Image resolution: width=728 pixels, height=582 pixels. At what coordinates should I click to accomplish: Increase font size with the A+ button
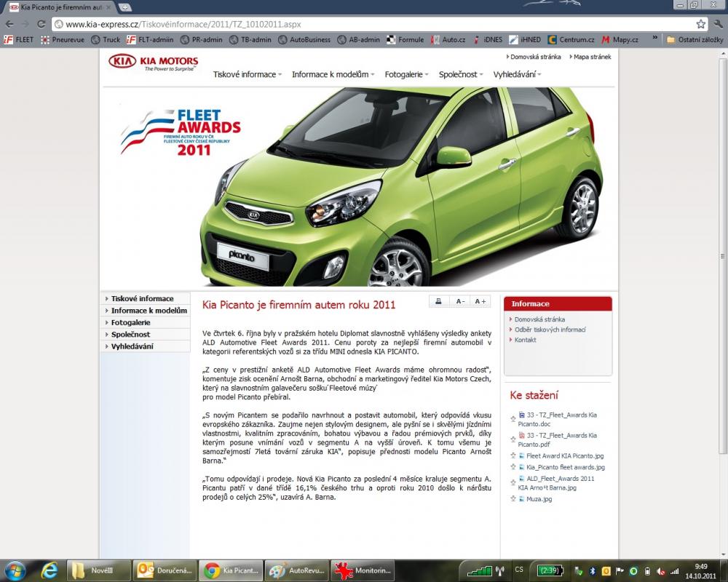[x=480, y=301]
